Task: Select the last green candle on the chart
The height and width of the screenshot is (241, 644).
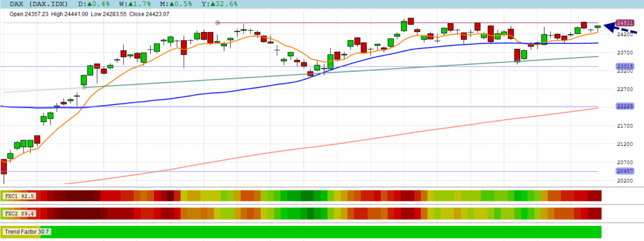Action: click(x=597, y=26)
